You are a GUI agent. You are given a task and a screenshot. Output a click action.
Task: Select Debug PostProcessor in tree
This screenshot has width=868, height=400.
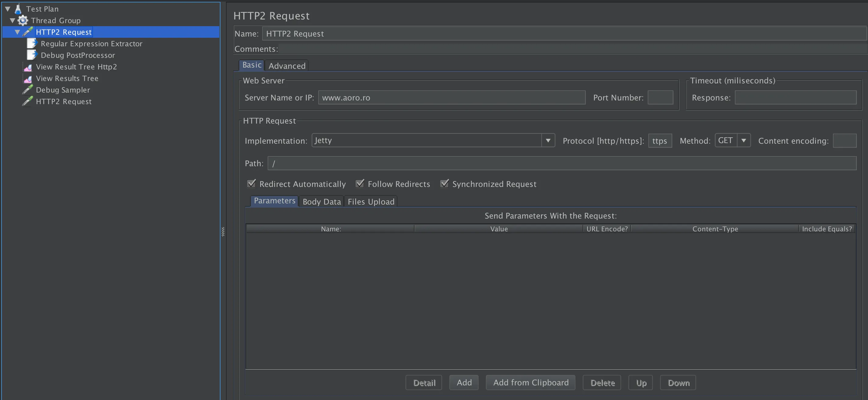tap(78, 55)
